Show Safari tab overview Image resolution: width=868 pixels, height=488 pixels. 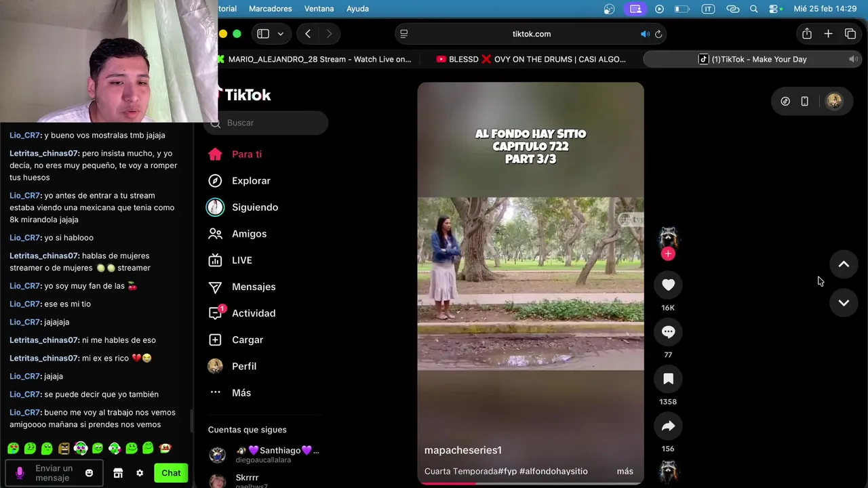coord(850,34)
